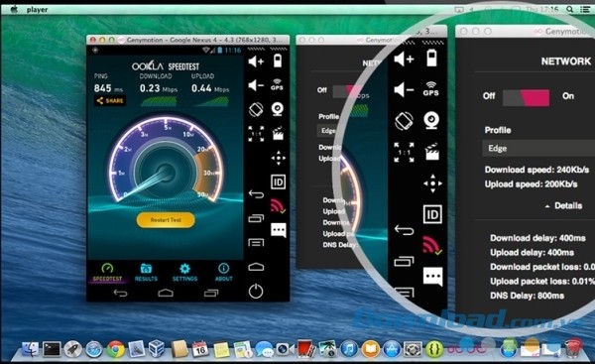Click the "Download delay: 400ms" text
Screen dimensions: 595x364
[x=537, y=238]
